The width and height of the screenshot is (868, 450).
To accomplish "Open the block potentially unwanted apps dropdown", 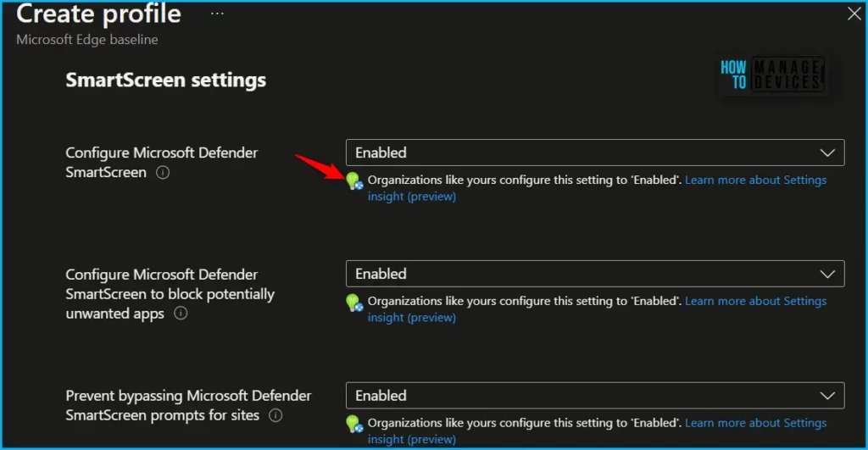I will click(x=595, y=274).
